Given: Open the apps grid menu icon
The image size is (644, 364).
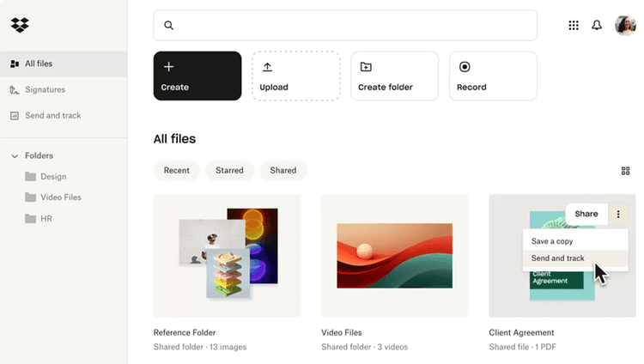Looking at the screenshot, I should (x=574, y=26).
